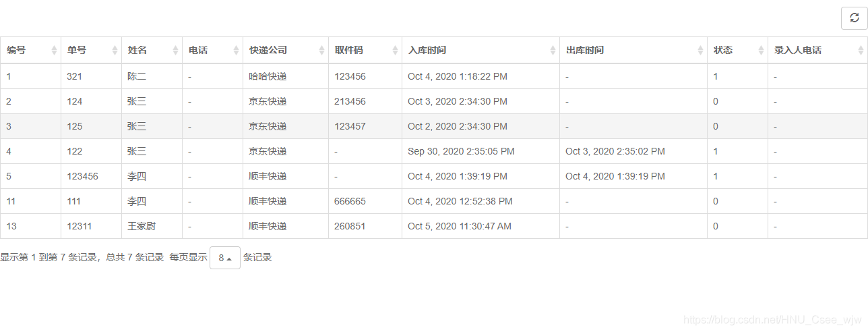Click the refresh table icon button
The image size is (868, 332).
click(x=855, y=18)
